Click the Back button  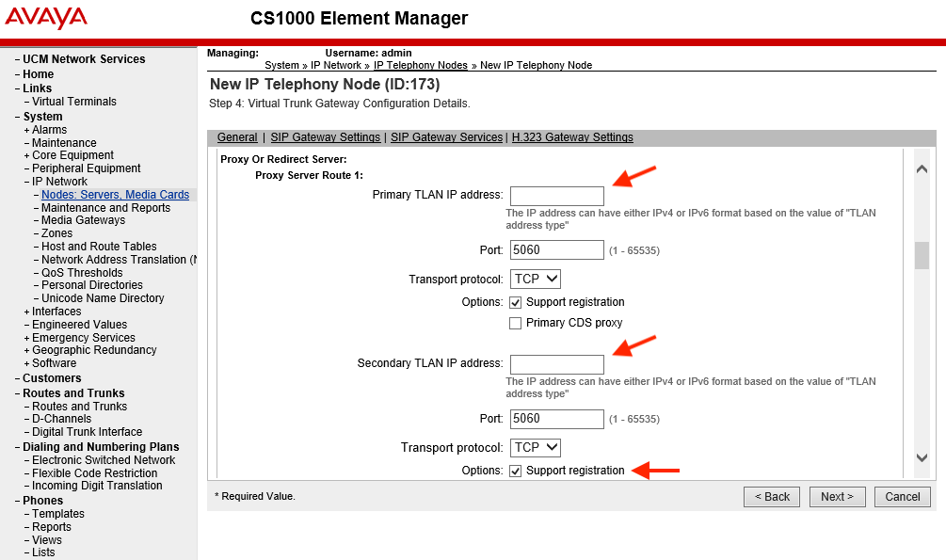coord(772,497)
